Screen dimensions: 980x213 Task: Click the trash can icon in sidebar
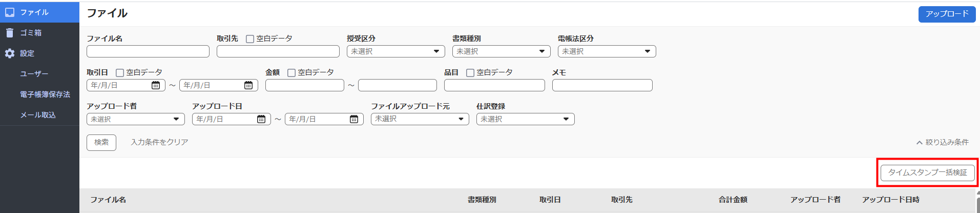point(10,33)
